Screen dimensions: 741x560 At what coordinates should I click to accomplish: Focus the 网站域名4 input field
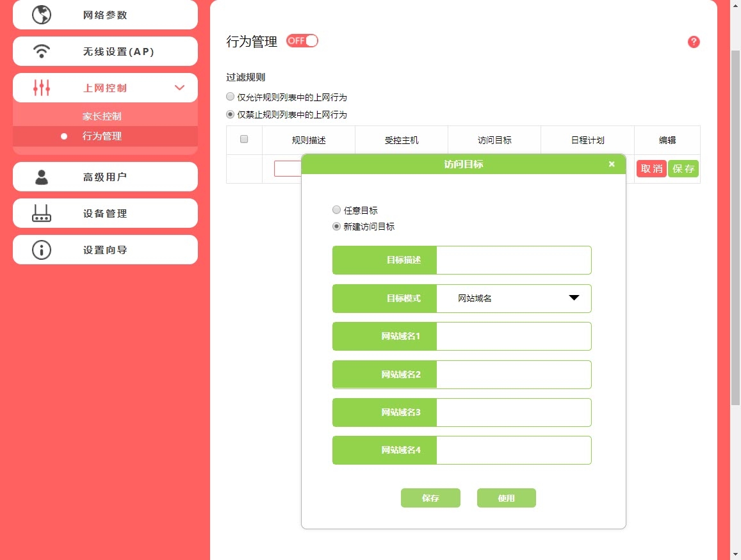tap(514, 450)
